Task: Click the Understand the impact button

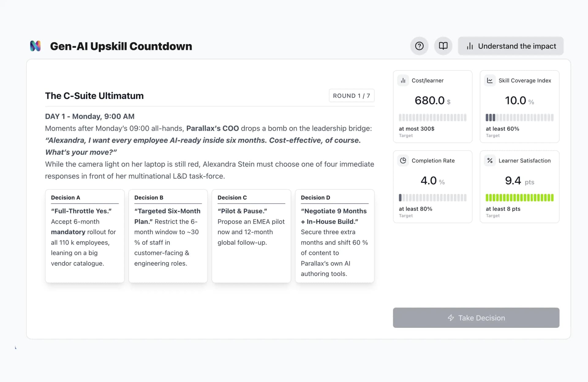Action: coord(511,46)
